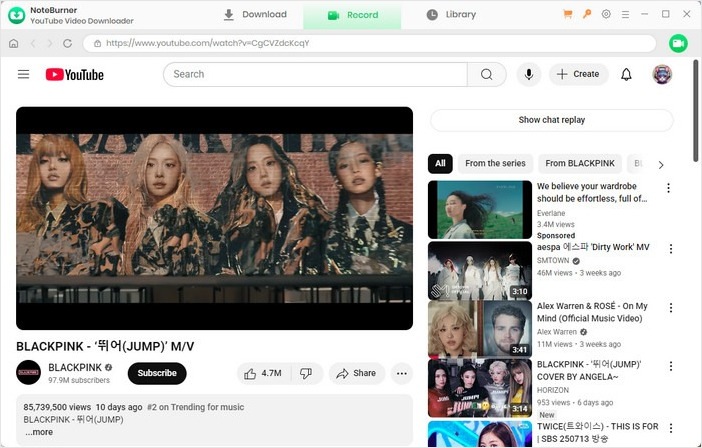Like the BLACKPINK video

click(x=260, y=373)
